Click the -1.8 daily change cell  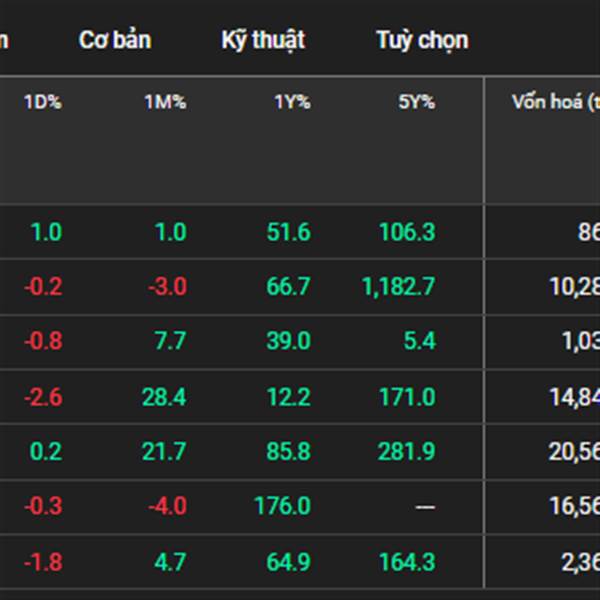click(x=44, y=562)
